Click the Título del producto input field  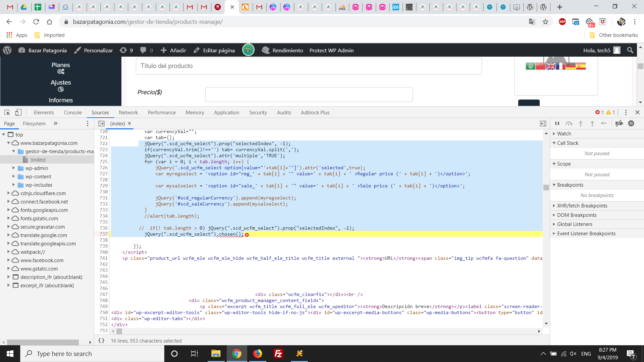pyautogui.click(x=309, y=66)
